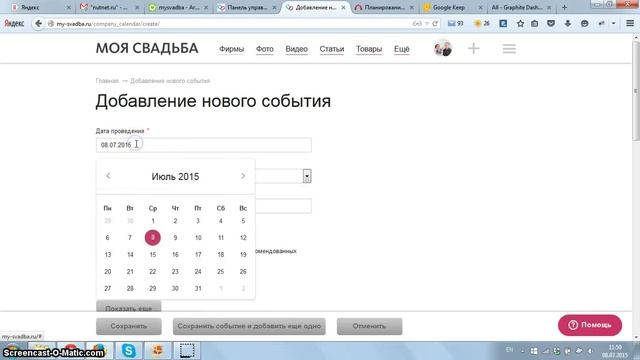Expand the Ещё menu item
This screenshot has width=640, height=360.
click(x=401, y=49)
